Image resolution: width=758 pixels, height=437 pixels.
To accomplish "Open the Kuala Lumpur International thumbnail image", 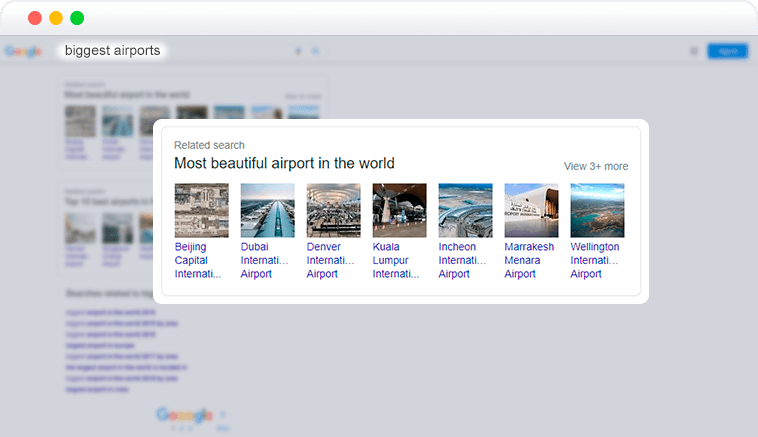I will (x=399, y=210).
